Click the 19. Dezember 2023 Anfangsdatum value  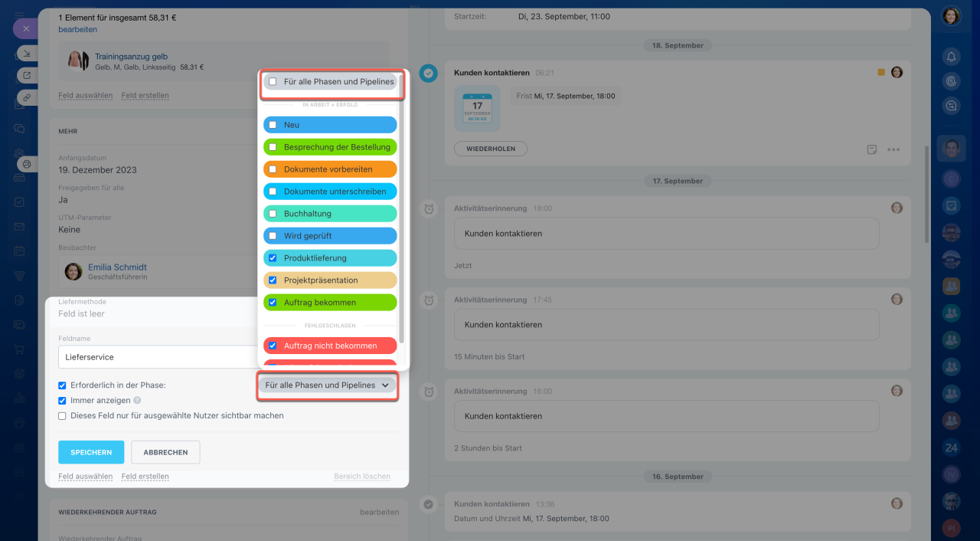coord(97,170)
